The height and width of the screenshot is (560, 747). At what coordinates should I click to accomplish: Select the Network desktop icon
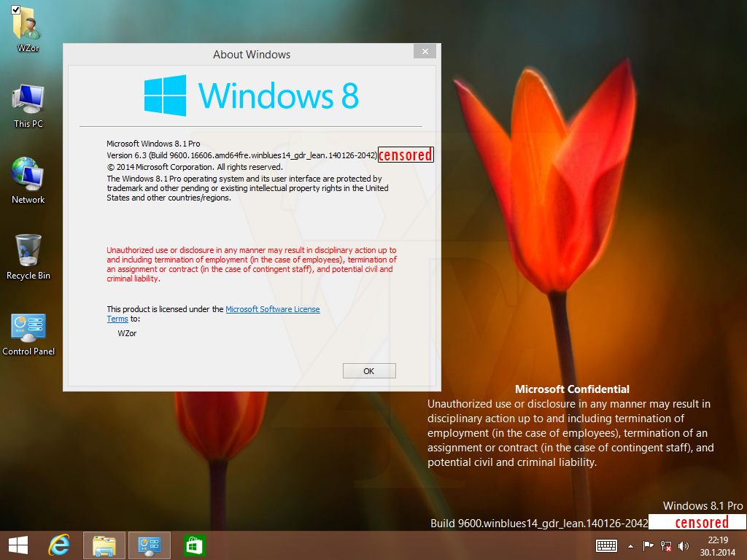point(28,181)
